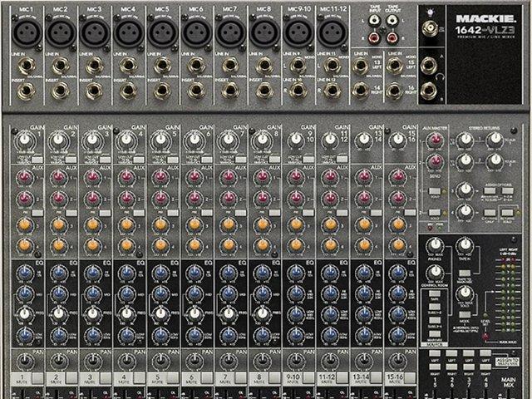Click channel 13-14 GAIN knob

click(x=364, y=139)
